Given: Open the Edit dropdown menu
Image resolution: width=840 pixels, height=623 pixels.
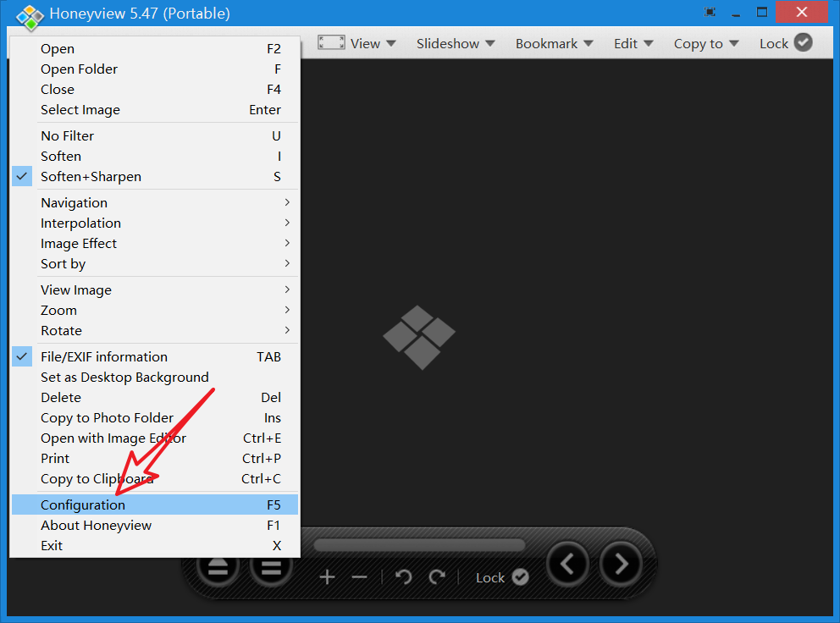Looking at the screenshot, I should tap(633, 43).
